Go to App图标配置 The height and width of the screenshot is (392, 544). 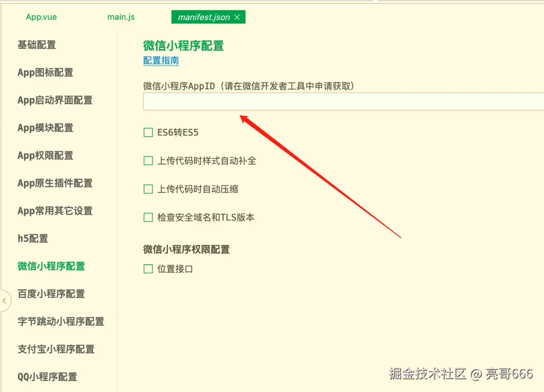[x=46, y=72]
